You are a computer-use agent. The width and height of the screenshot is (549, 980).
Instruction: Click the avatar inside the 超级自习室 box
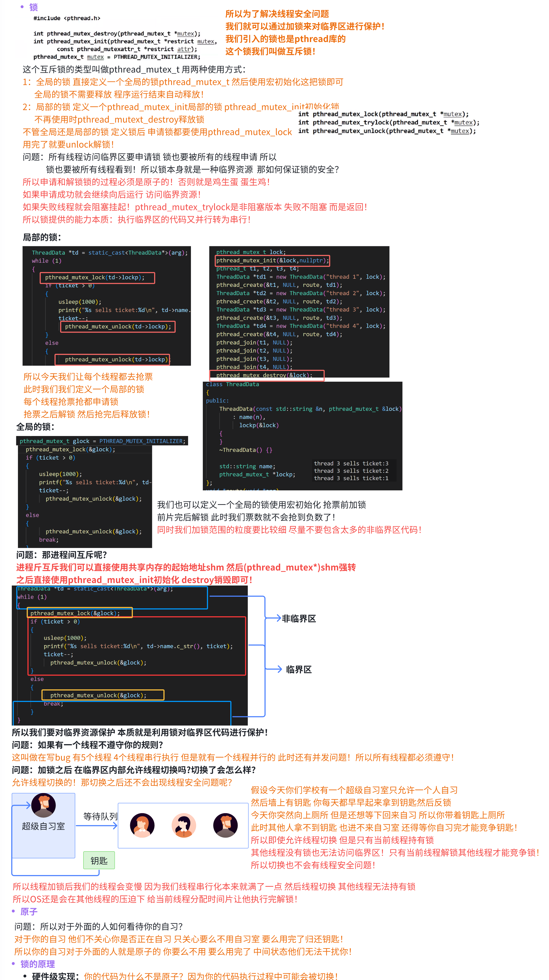click(x=43, y=805)
